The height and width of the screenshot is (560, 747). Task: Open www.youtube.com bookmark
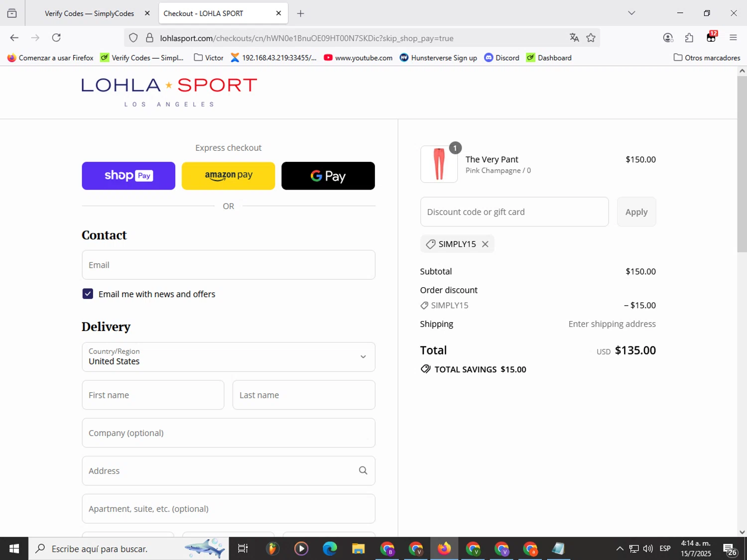(358, 58)
